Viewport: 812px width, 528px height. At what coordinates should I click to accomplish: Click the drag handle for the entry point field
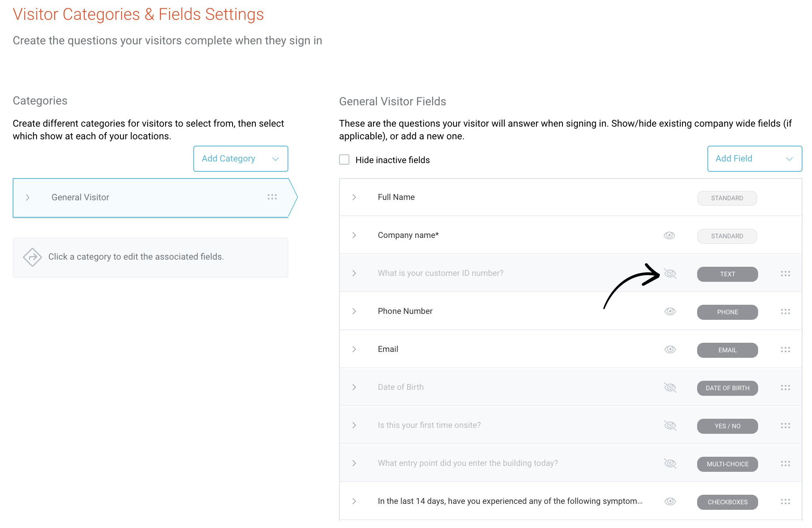coord(785,463)
